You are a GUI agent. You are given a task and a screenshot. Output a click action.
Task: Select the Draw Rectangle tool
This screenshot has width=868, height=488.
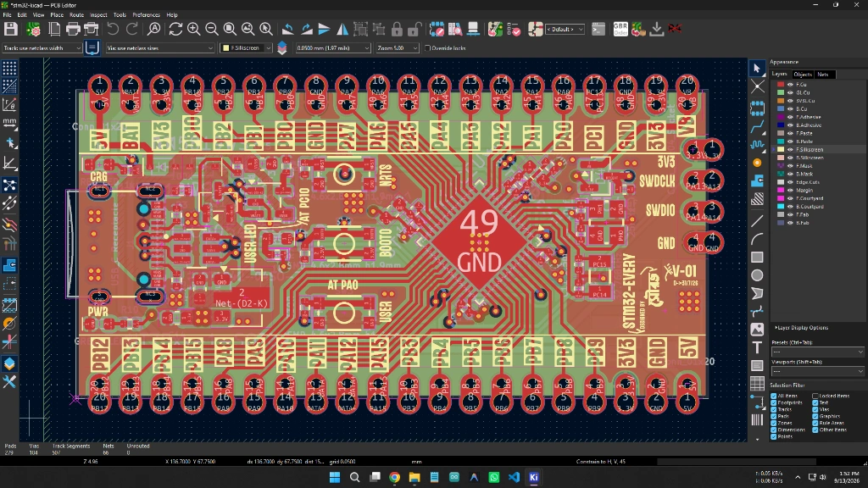click(757, 258)
